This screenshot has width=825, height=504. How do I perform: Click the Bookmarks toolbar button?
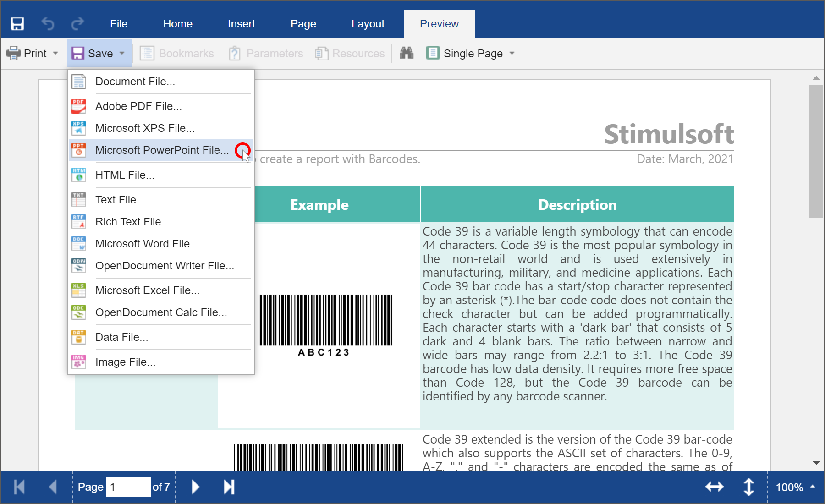(x=176, y=54)
